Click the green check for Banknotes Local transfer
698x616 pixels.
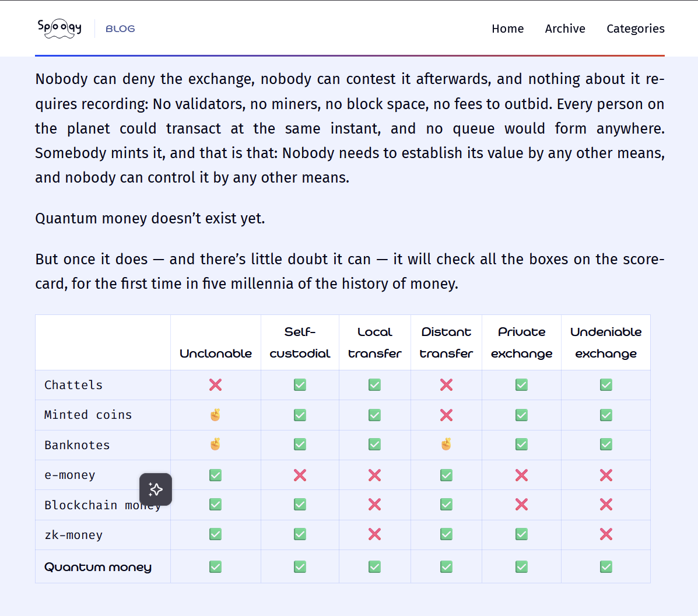[374, 444]
